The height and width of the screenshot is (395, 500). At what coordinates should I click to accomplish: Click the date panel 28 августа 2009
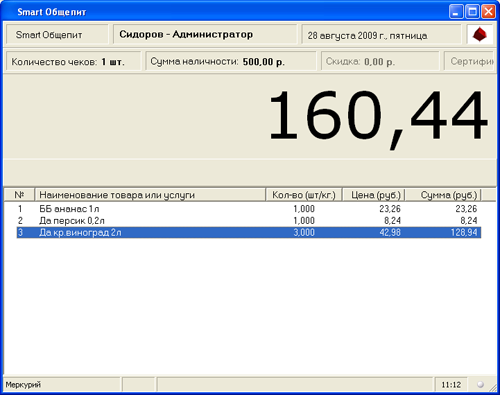pyautogui.click(x=381, y=35)
